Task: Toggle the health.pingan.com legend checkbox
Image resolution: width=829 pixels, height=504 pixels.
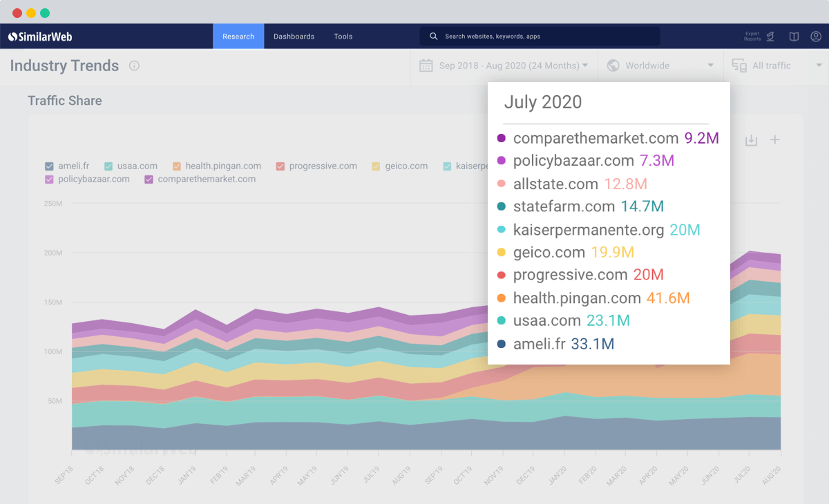Action: click(177, 166)
